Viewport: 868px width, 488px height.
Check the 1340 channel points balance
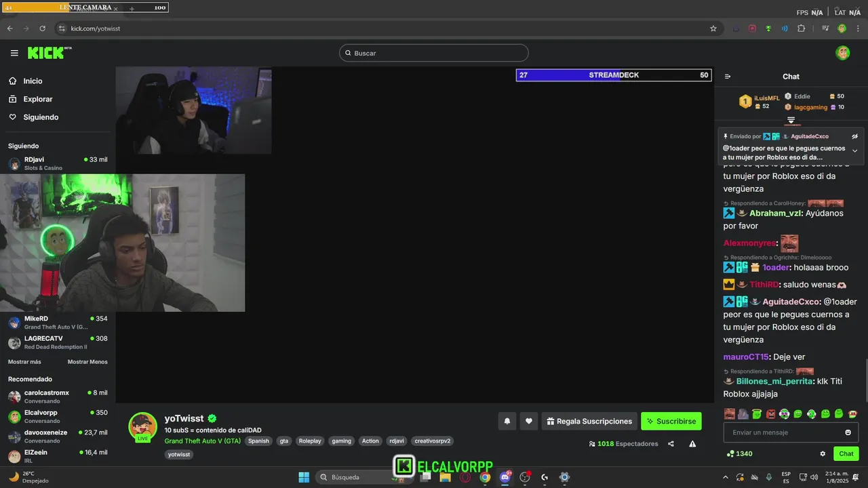[739, 453]
